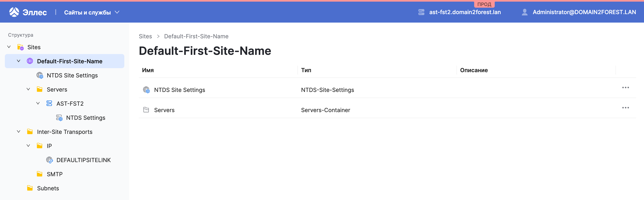
Task: Click the user avatar icon
Action: [525, 12]
